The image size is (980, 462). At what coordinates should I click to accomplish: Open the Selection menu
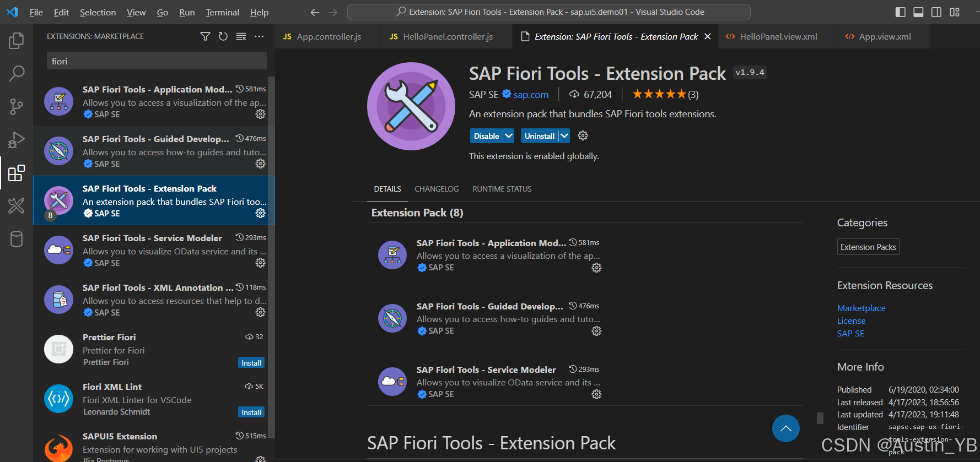coord(98,12)
